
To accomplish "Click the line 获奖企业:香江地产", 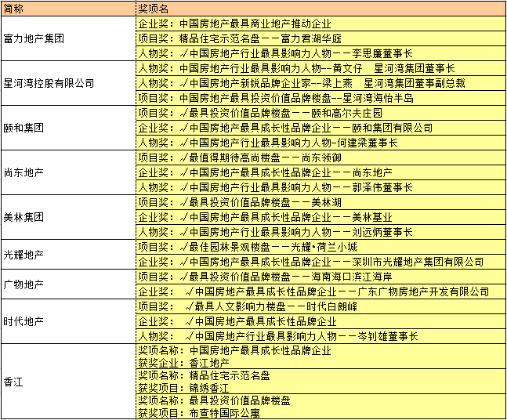I will pos(183,363).
